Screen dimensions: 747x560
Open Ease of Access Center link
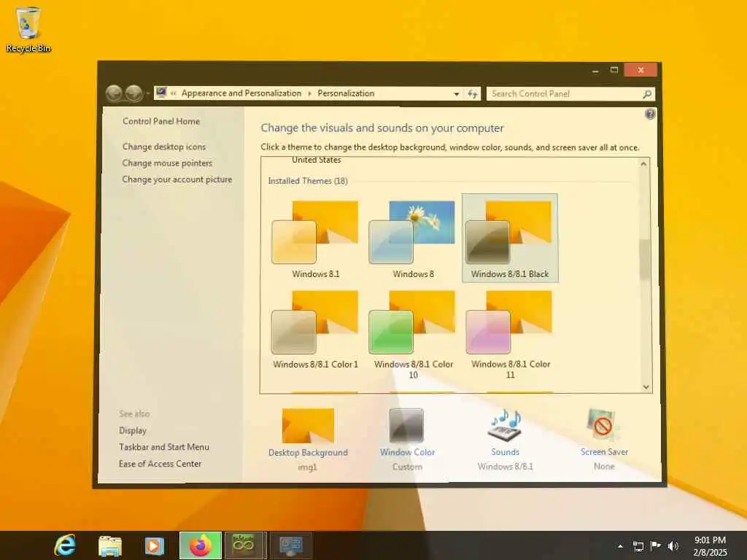pyautogui.click(x=160, y=464)
